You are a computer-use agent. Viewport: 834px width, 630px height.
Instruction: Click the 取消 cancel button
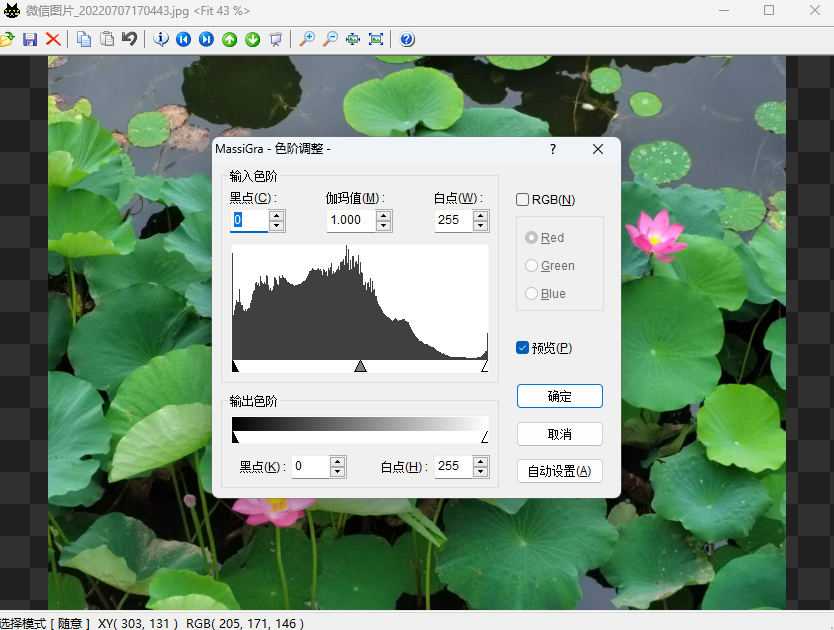[x=559, y=434]
